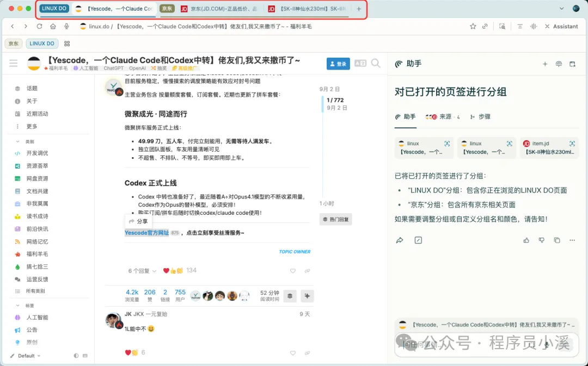This screenshot has height=366, width=588.
Task: Select the 助手 assistant tab
Action: tap(406, 117)
